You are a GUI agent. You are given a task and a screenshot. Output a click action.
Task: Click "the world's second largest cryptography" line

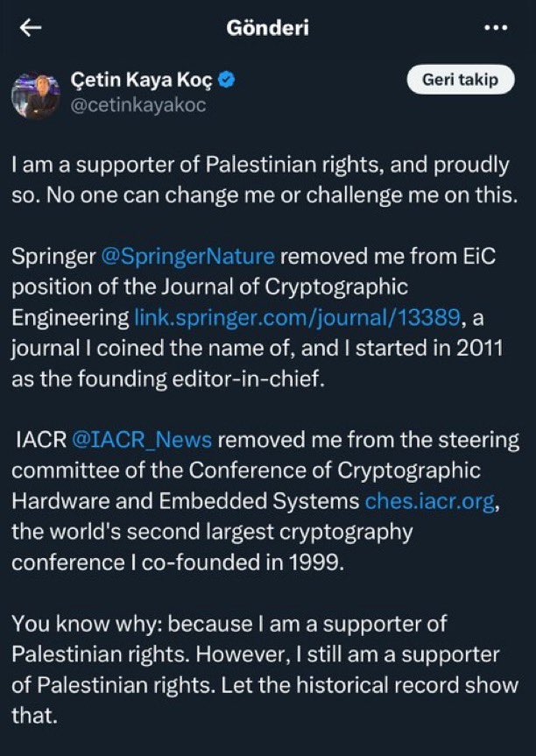tap(210, 531)
